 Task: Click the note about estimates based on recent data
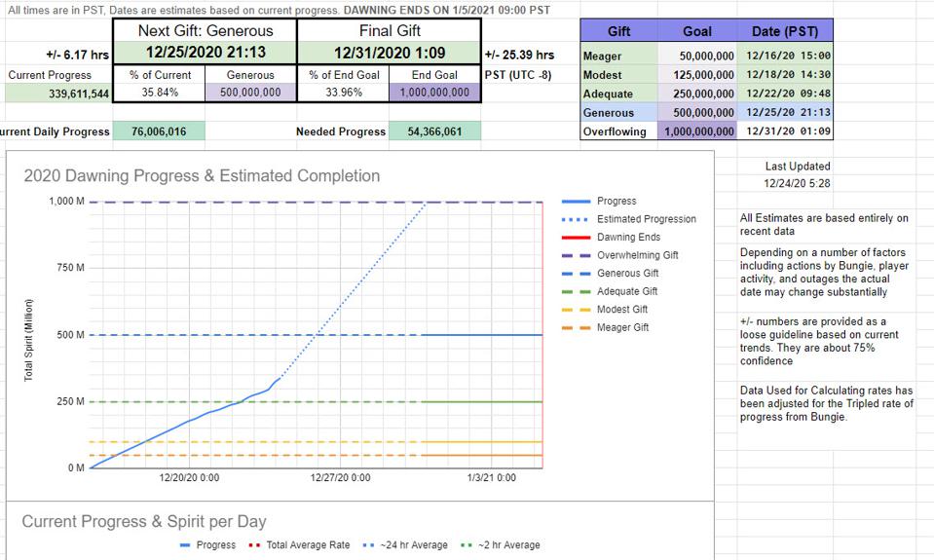pyautogui.click(x=824, y=225)
